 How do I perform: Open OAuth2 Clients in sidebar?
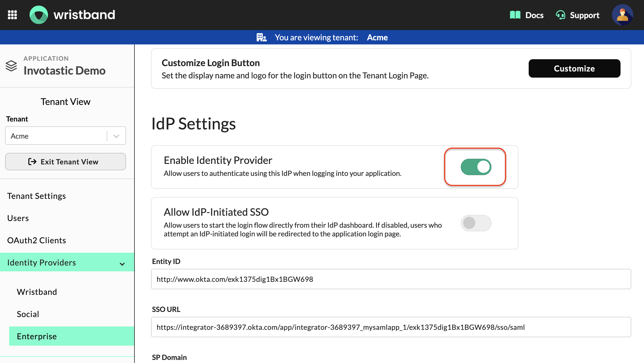tap(36, 240)
